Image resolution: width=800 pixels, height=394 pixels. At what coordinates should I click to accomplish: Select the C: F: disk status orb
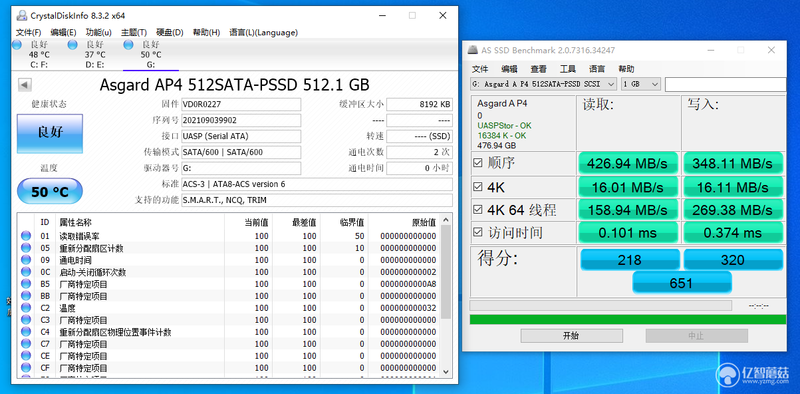click(x=17, y=45)
